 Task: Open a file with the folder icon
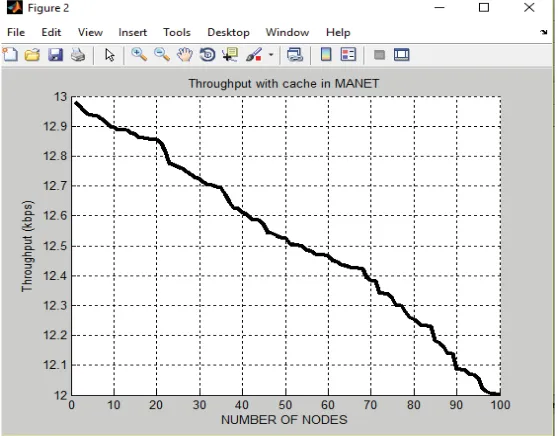click(32, 55)
